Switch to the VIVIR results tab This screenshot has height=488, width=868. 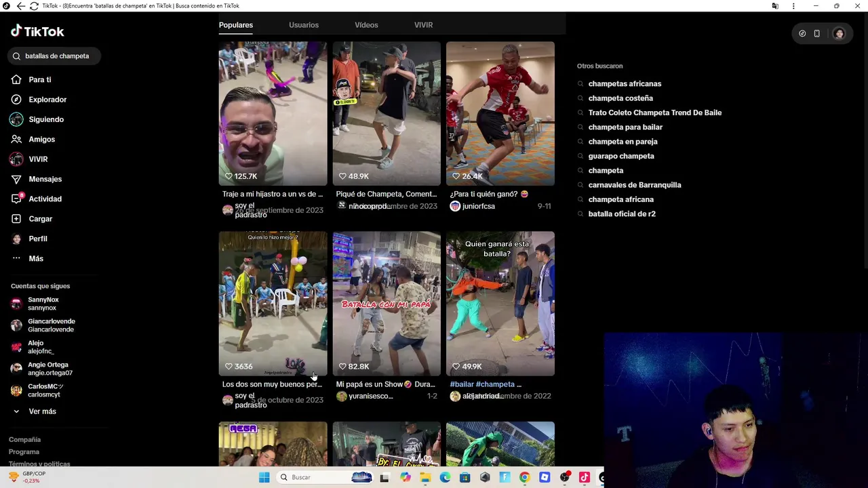click(x=423, y=25)
